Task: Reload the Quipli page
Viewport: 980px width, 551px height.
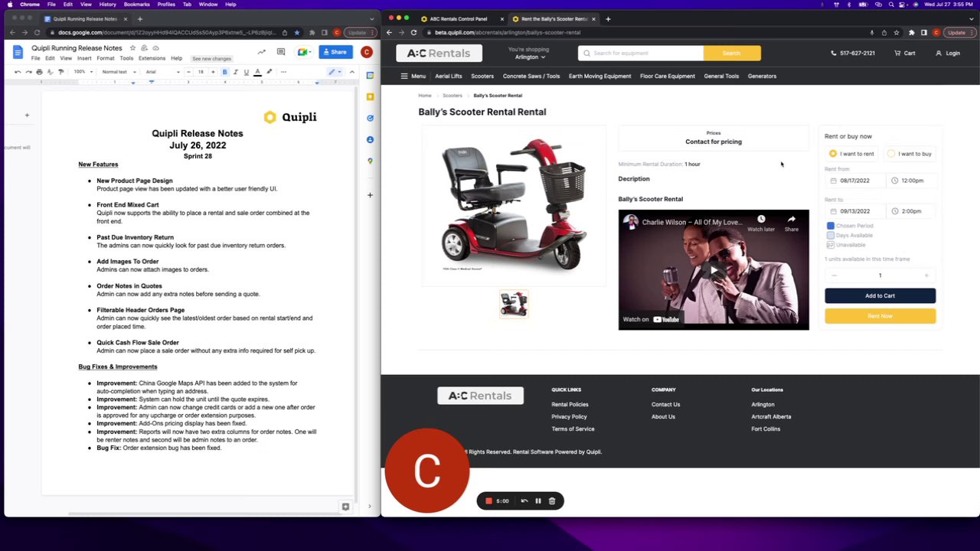Action: coord(413,32)
